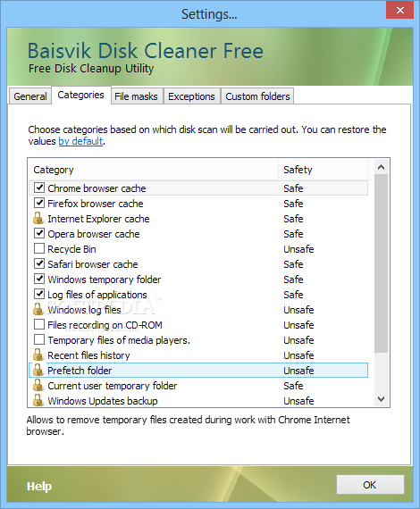Select the Safari browser cache row text
The image size is (420, 509).
[x=93, y=264]
